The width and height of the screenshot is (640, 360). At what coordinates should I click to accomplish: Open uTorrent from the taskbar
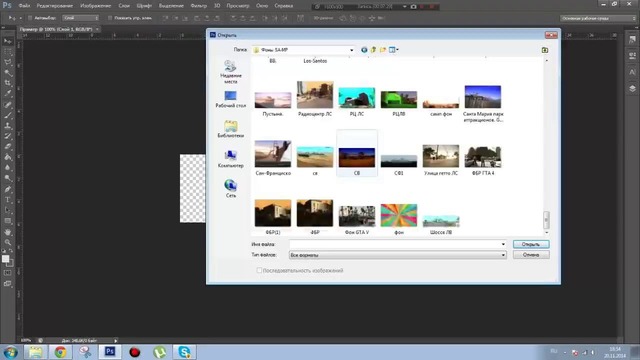pyautogui.click(x=160, y=352)
